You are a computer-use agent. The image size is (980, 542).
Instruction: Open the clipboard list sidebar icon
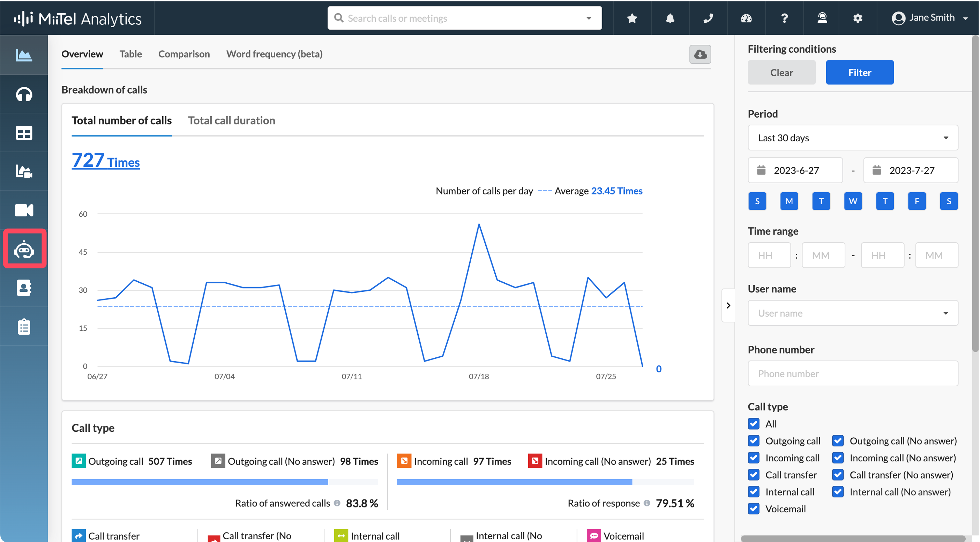tap(24, 327)
